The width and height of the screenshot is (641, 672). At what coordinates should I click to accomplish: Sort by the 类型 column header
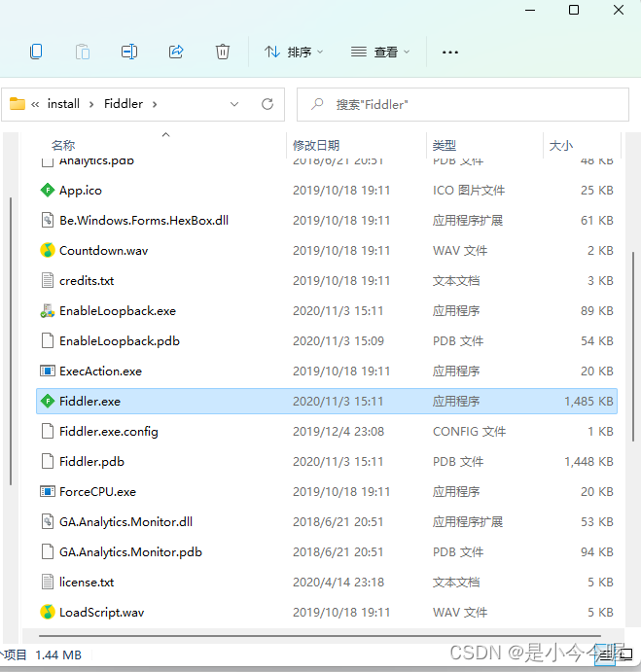tap(445, 145)
